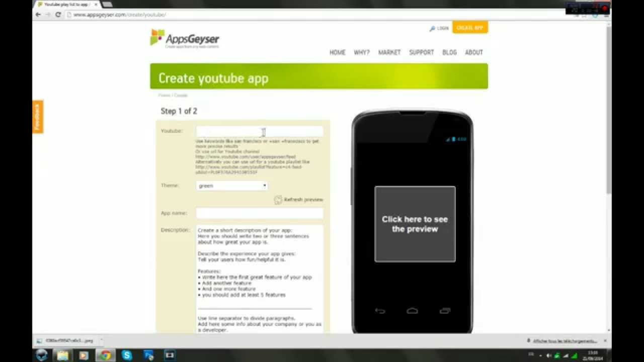This screenshot has height=362, width=644.
Task: Click the 'Theme:' label
Action: click(x=170, y=186)
